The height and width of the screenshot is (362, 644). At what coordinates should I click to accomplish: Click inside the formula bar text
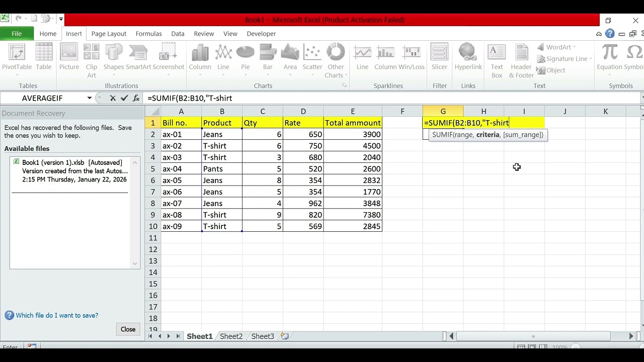(392, 98)
